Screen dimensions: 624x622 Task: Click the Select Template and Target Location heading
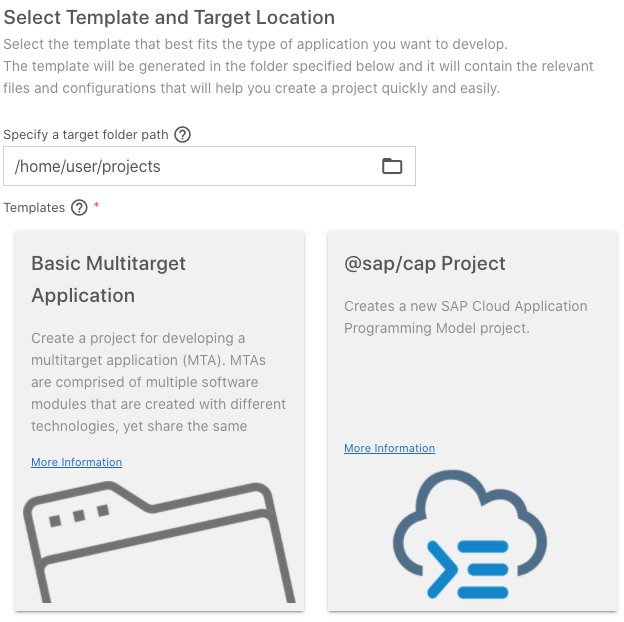coord(169,18)
